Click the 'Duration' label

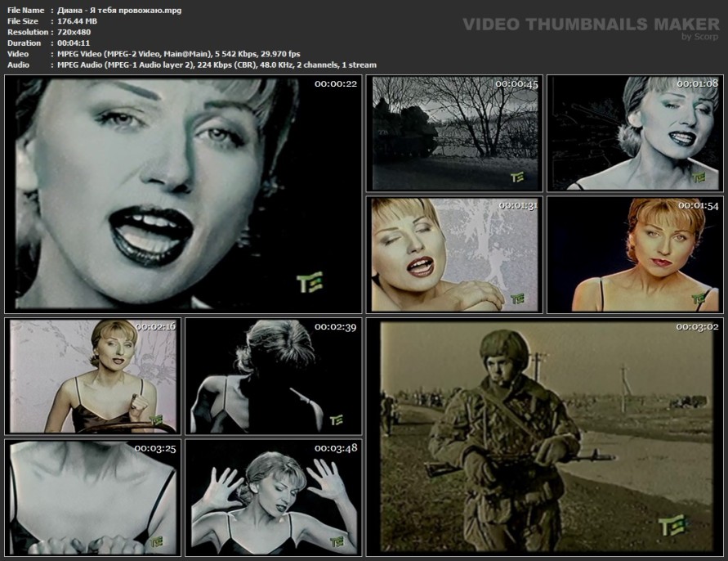25,43
